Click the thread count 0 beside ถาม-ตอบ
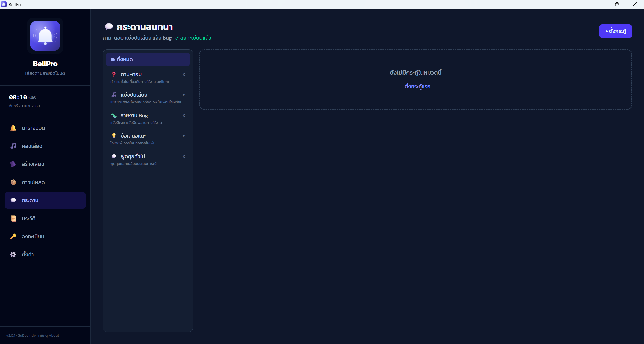644x344 pixels. point(184,74)
